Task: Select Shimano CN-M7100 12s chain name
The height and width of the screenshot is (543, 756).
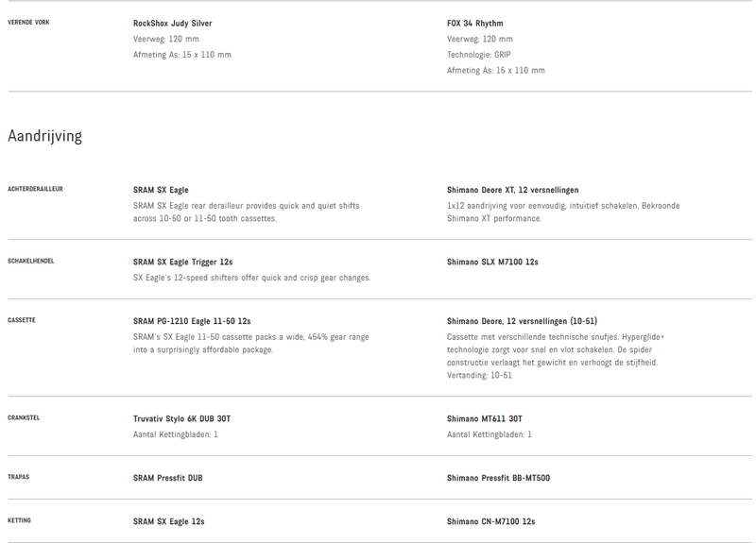Action: pos(490,521)
